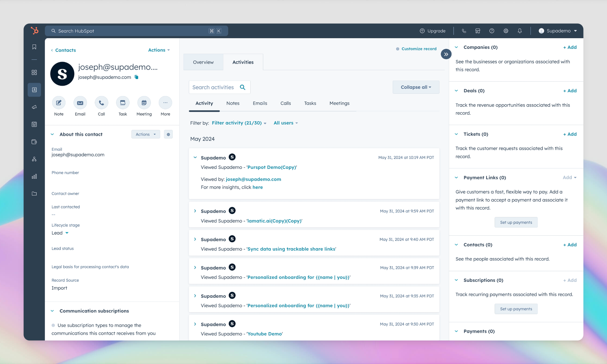Open the Automation workflow icon in sidebar
607x364 pixels.
click(x=34, y=159)
